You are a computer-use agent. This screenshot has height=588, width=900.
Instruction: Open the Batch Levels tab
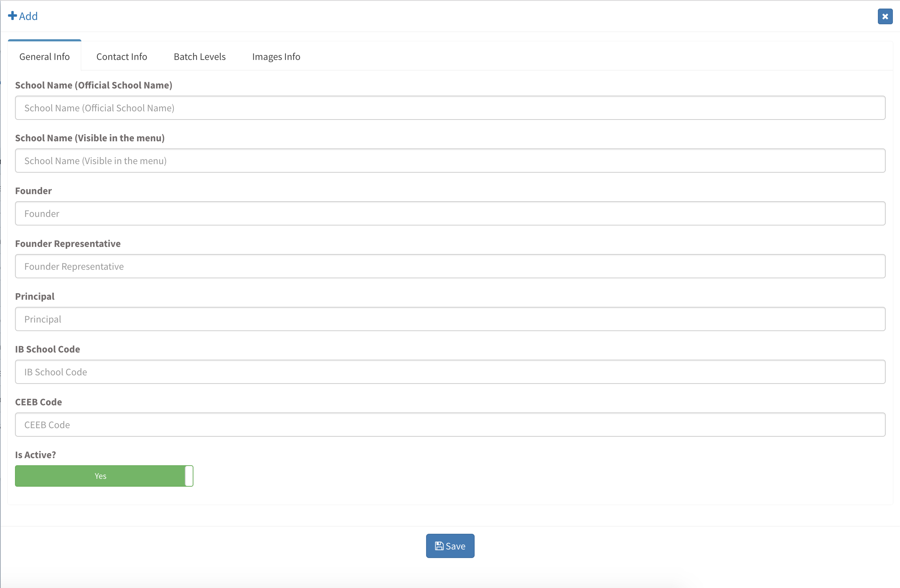pyautogui.click(x=199, y=57)
